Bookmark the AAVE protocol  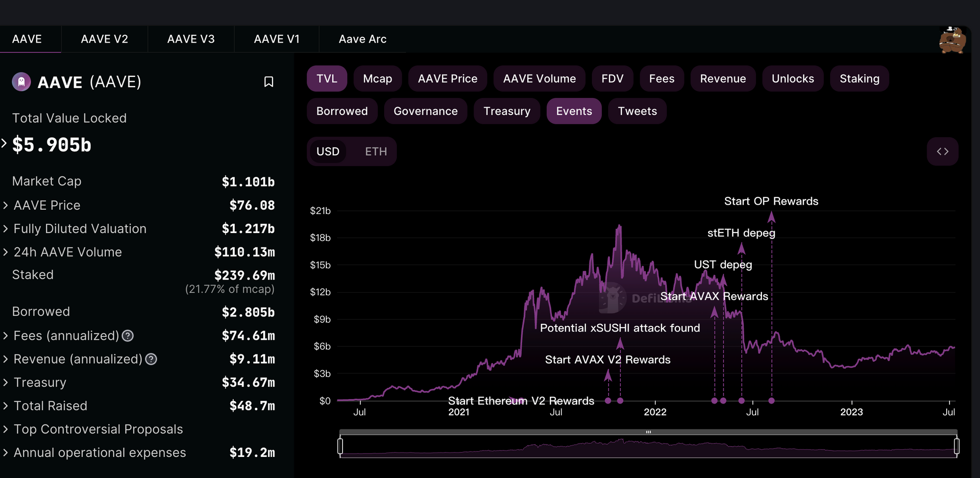coord(269,82)
